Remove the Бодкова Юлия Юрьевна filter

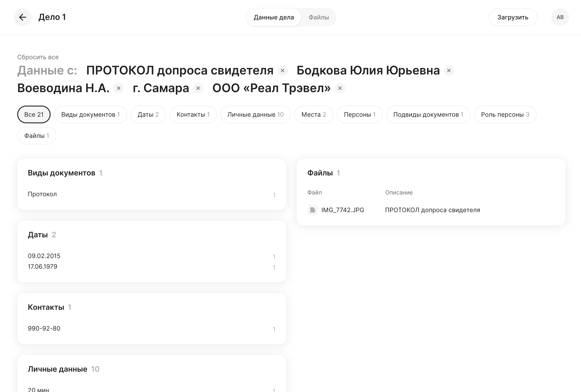tap(448, 70)
